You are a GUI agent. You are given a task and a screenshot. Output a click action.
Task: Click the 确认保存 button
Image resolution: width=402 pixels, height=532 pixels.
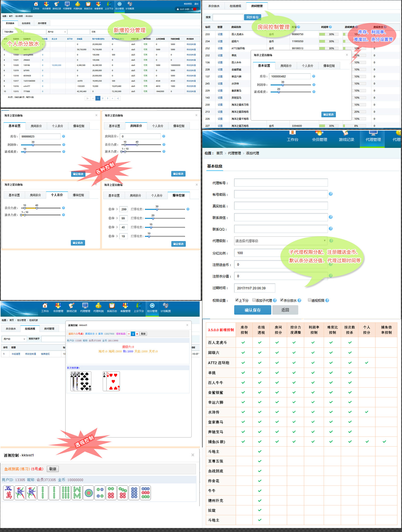pos(252,310)
